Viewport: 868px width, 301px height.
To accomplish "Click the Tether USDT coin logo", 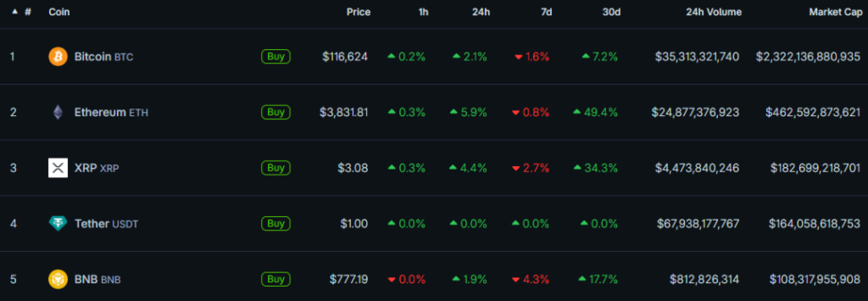I will (x=57, y=223).
